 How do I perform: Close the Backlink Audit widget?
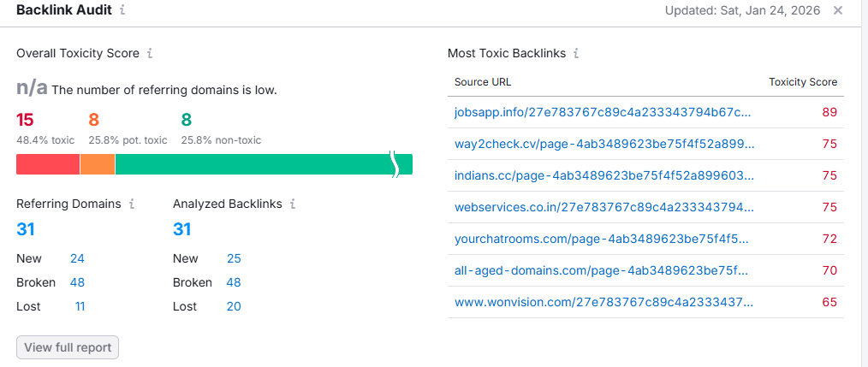coord(838,10)
